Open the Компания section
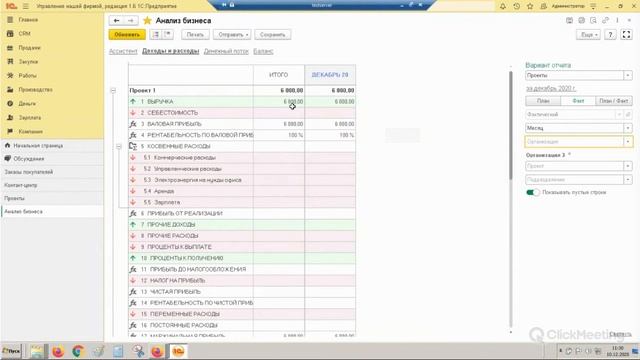Screen dimensions: 640x360 30,131
